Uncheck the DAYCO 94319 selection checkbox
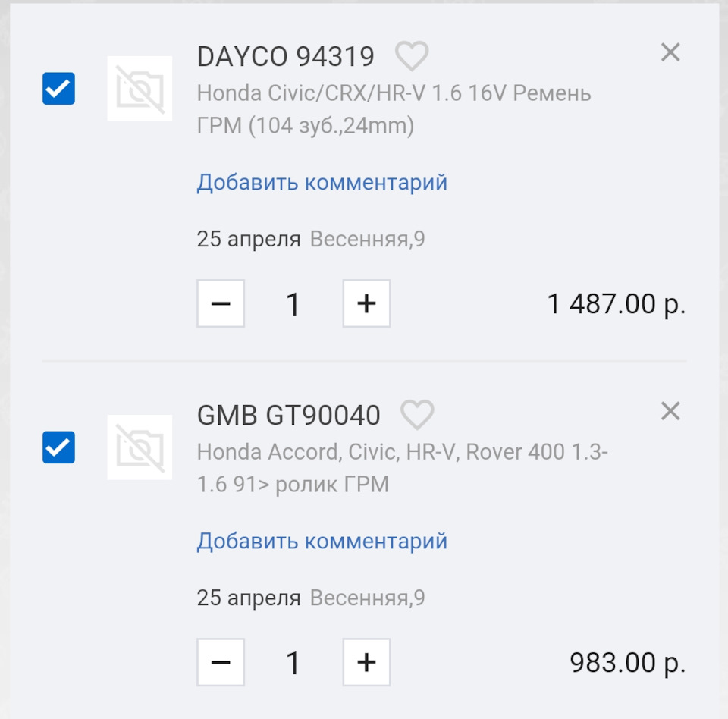 click(x=58, y=89)
